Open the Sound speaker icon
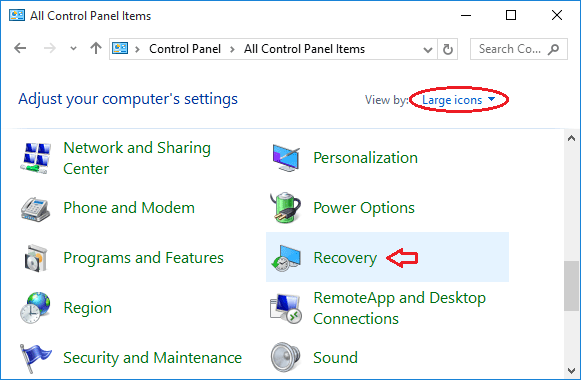581x380 pixels. pos(285,357)
